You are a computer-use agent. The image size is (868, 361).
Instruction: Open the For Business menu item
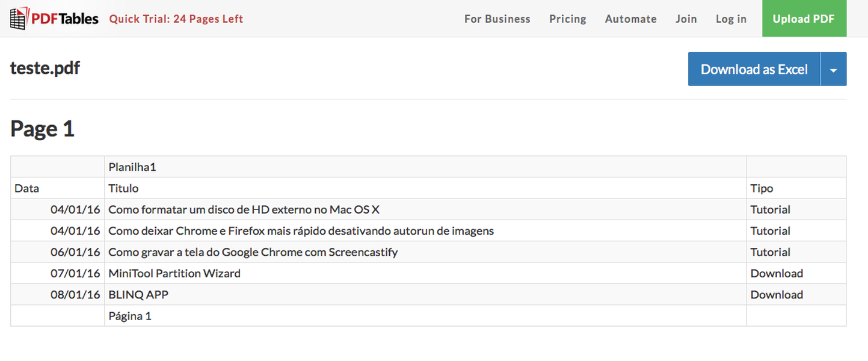(497, 19)
